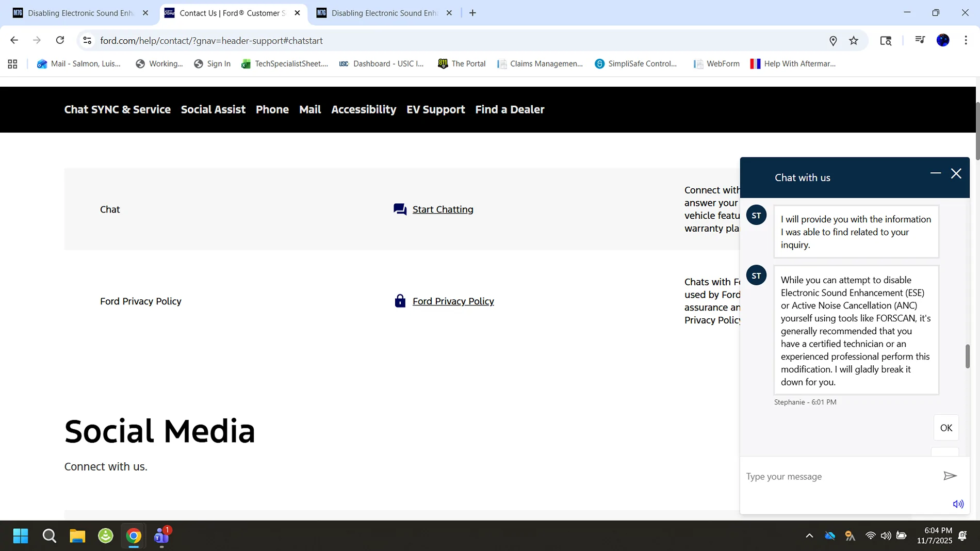Open the volume control in system tray
Image resolution: width=980 pixels, height=551 pixels.
[886, 536]
